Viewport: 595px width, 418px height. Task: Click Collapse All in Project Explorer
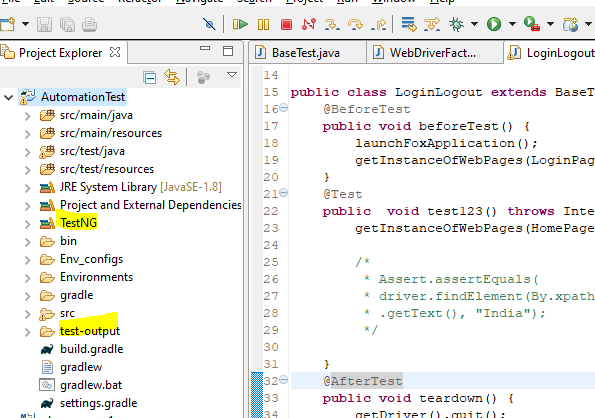(150, 77)
